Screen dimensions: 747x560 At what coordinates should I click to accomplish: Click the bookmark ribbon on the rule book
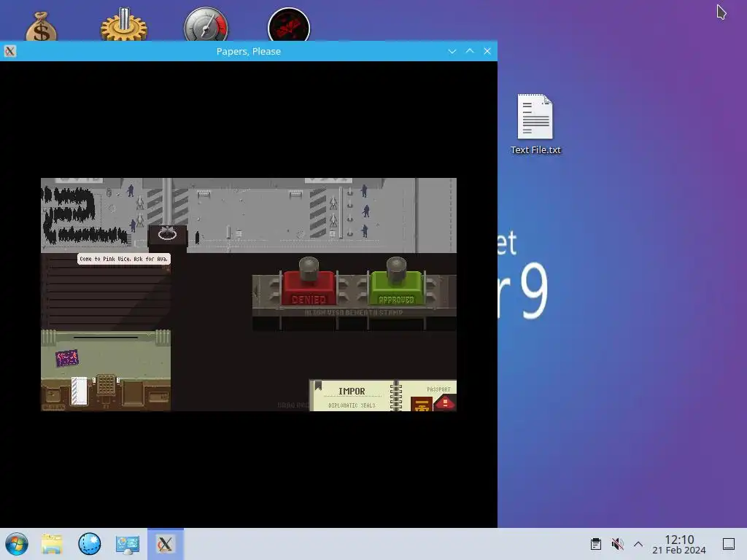(318, 385)
